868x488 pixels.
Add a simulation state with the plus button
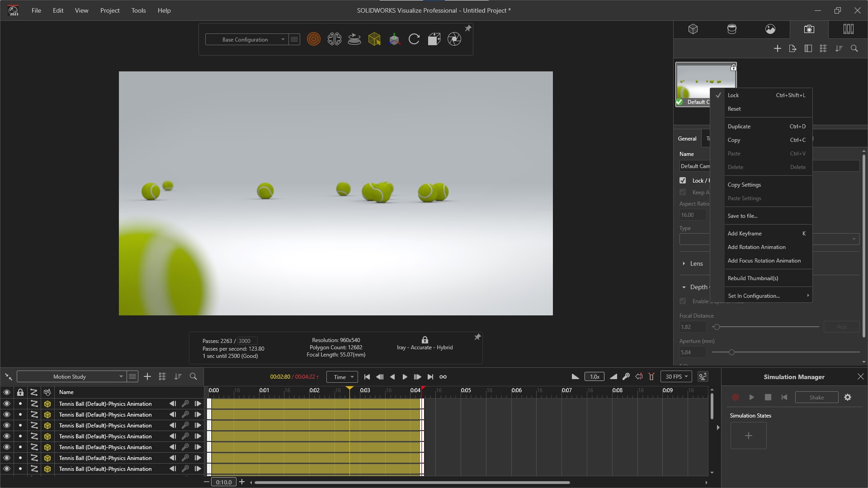point(748,435)
